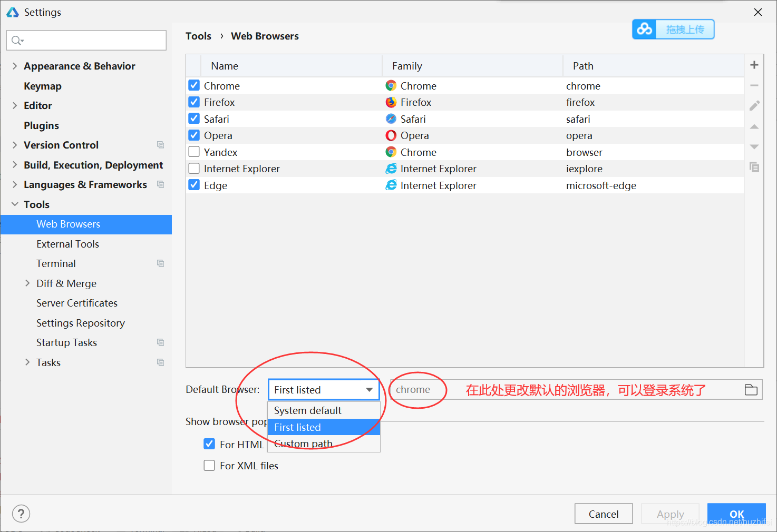Viewport: 777px width, 532px height.
Task: Add a new browser with the plus icon
Action: click(754, 65)
